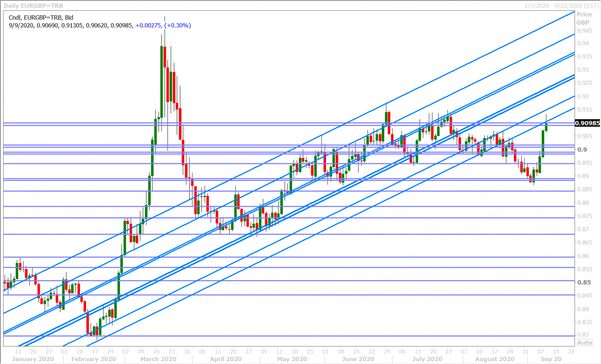
Task: Click the 0.86 price axis label
Action: pyautogui.click(x=583, y=256)
